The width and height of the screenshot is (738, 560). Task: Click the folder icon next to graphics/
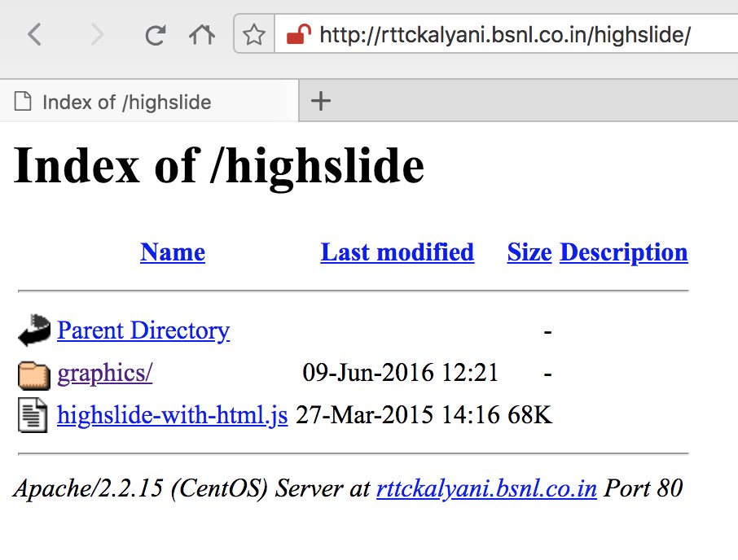(34, 376)
